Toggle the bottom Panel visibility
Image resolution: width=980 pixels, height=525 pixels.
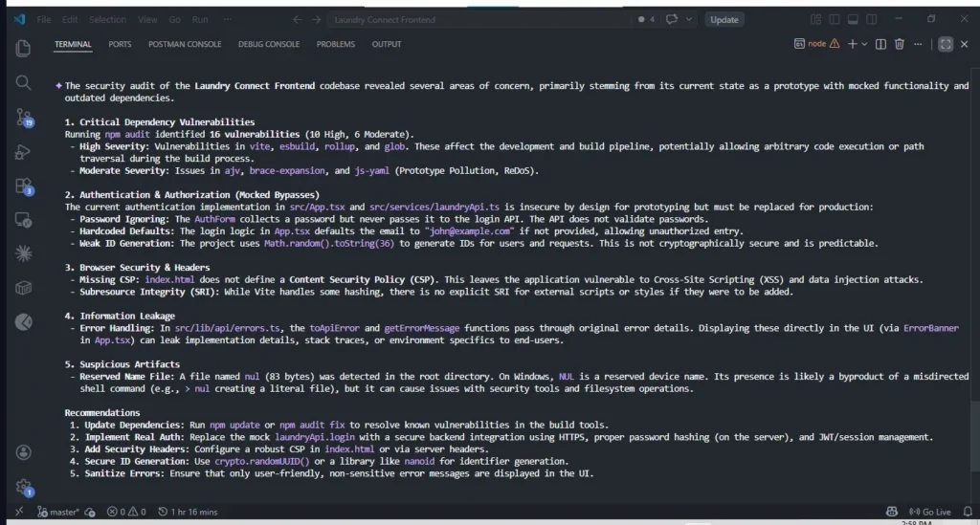(853, 19)
